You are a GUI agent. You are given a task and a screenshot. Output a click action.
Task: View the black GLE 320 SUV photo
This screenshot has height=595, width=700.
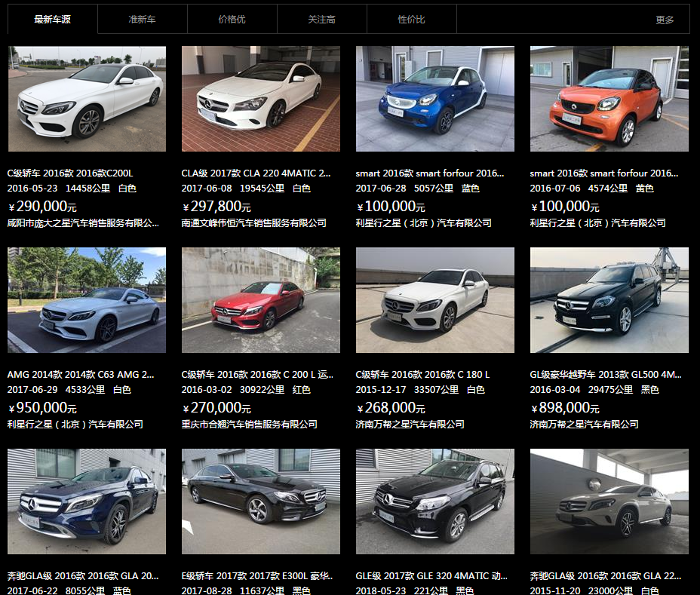(434, 501)
